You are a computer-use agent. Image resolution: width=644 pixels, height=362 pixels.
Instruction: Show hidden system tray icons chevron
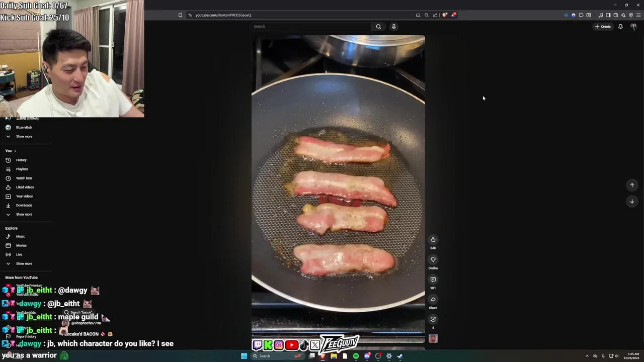[x=587, y=356]
